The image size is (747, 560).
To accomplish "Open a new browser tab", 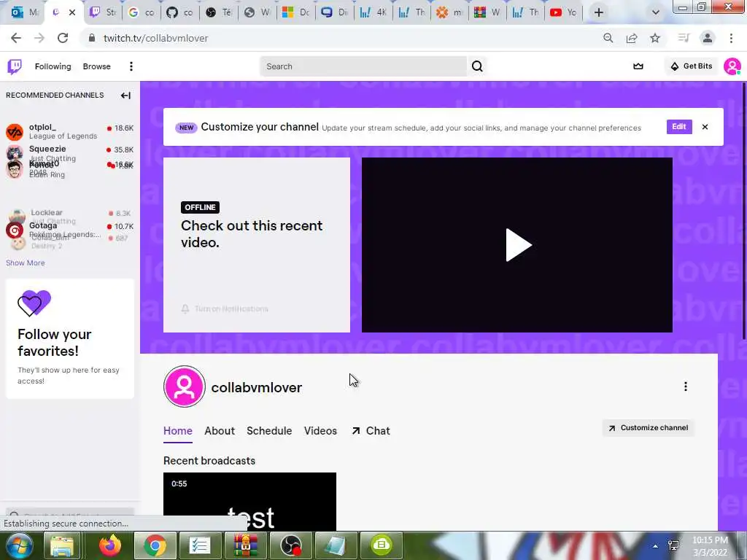I will coord(599,13).
